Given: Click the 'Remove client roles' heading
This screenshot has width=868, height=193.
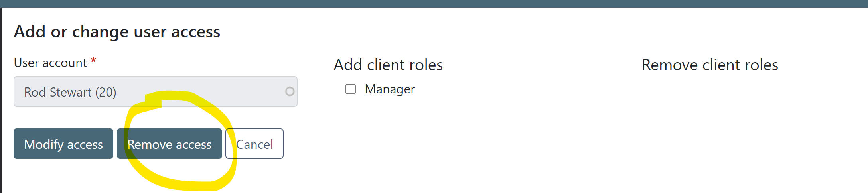Looking at the screenshot, I should point(710,65).
